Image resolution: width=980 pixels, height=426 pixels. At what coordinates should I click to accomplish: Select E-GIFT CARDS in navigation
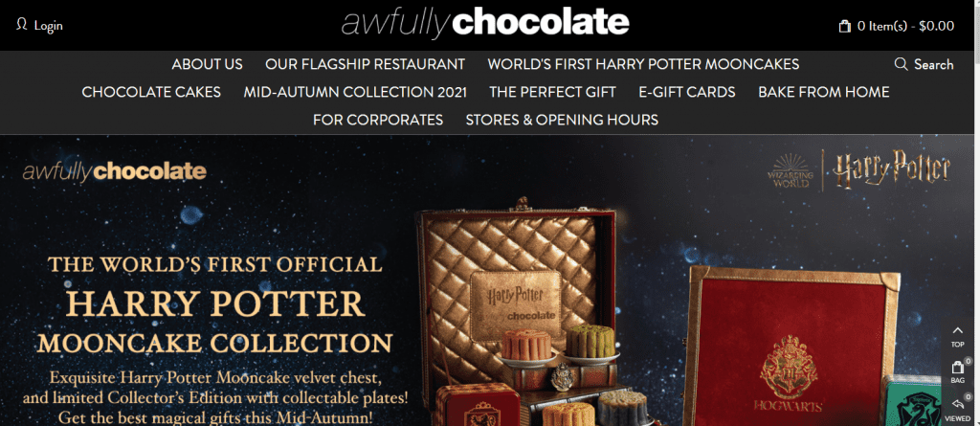click(x=687, y=92)
